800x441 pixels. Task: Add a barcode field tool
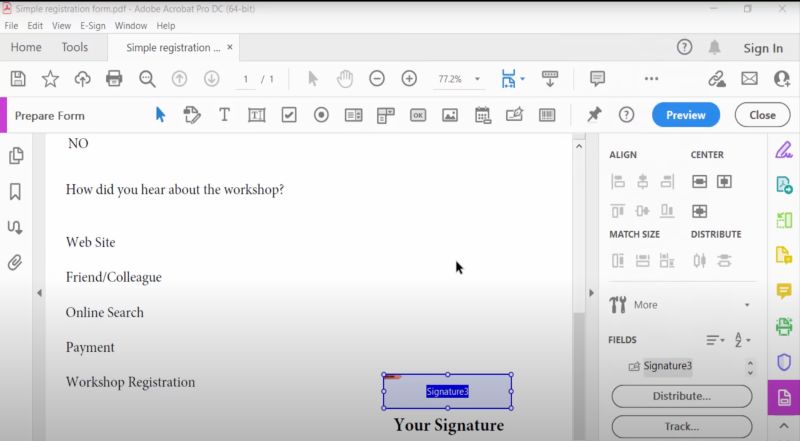pyautogui.click(x=547, y=115)
